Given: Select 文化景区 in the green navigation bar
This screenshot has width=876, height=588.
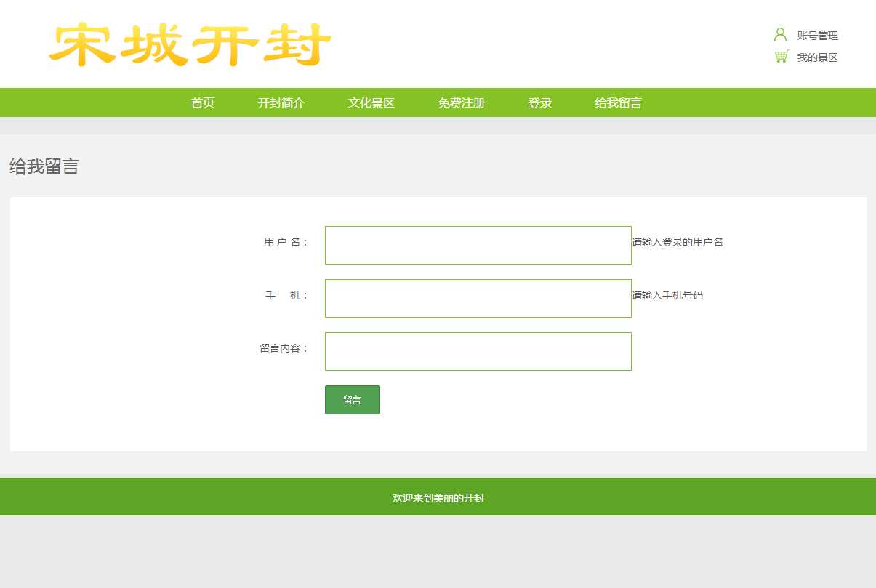Looking at the screenshot, I should [x=371, y=102].
